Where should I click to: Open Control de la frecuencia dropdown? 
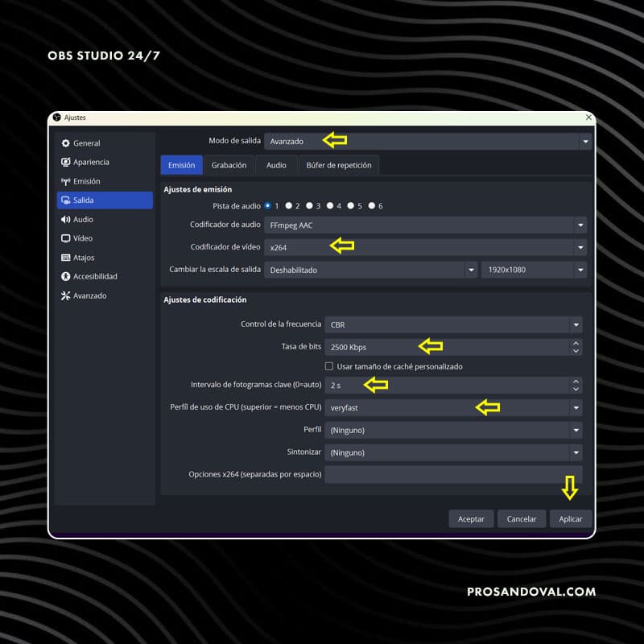click(453, 324)
